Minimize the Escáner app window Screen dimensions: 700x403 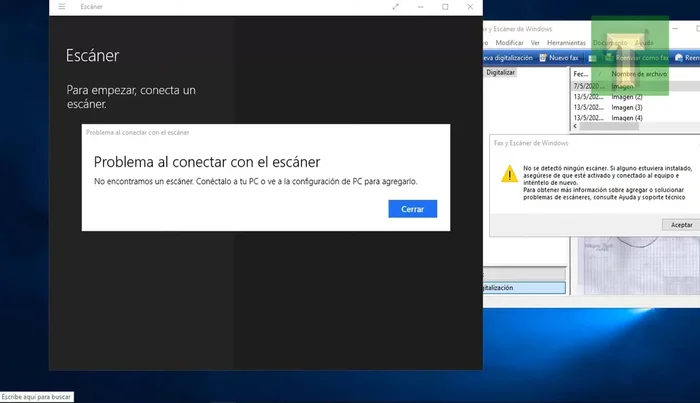[421, 7]
